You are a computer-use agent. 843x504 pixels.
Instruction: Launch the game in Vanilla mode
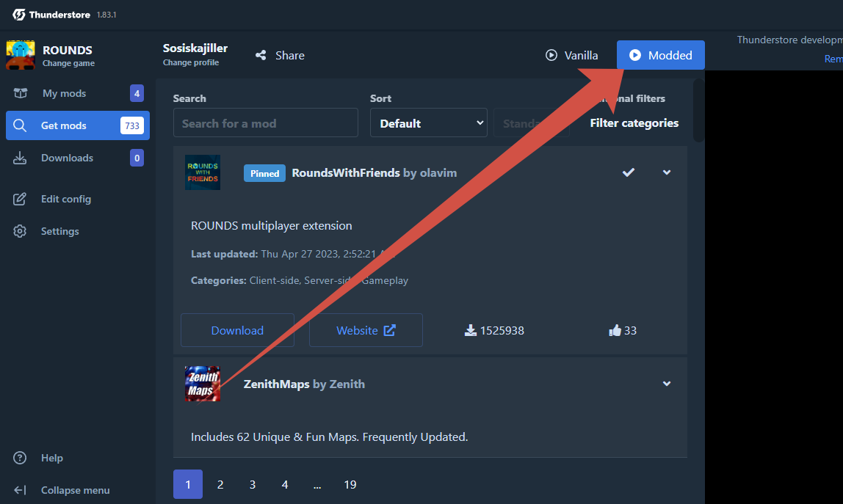click(x=572, y=55)
